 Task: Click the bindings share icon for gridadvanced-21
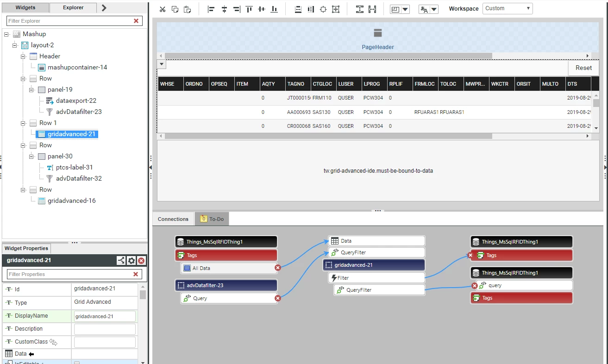pos(121,261)
